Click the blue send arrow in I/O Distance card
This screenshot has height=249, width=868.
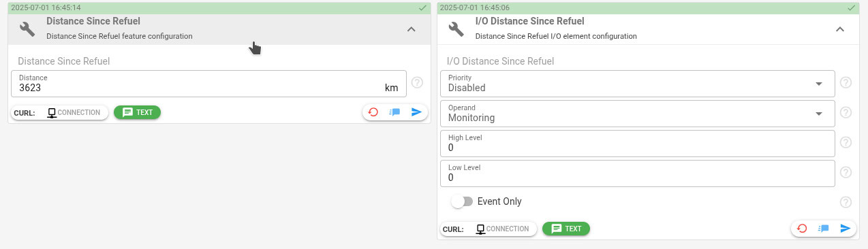pyautogui.click(x=846, y=229)
